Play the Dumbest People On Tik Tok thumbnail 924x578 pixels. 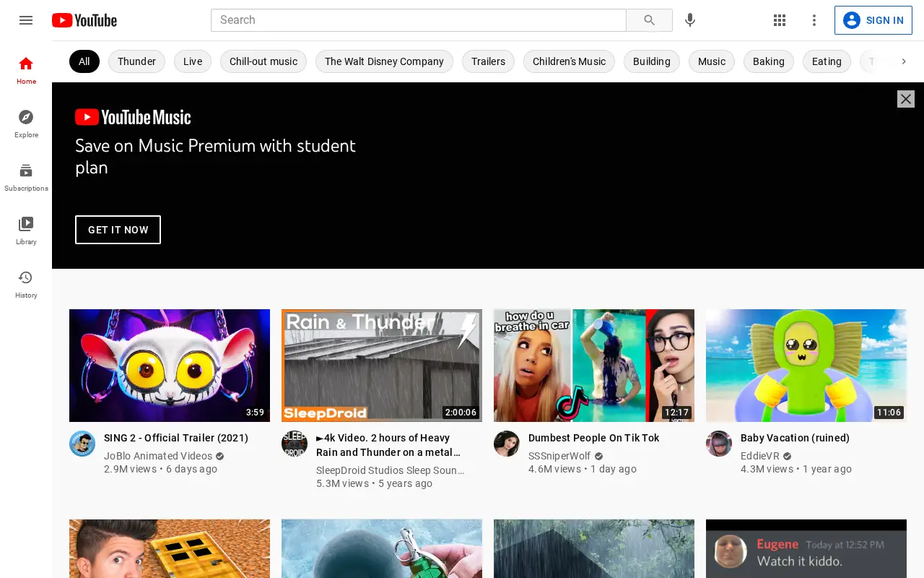pyautogui.click(x=594, y=366)
